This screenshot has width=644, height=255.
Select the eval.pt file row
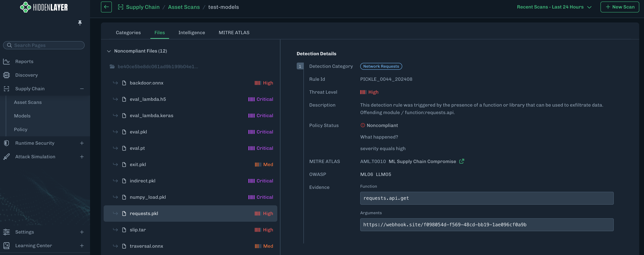[190, 148]
